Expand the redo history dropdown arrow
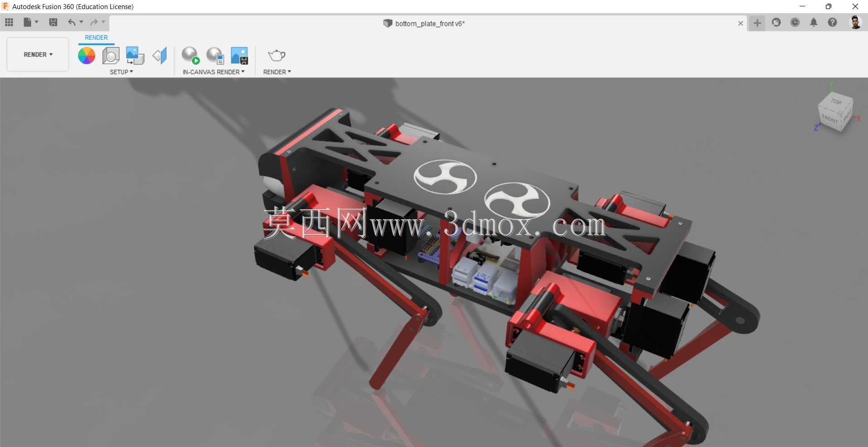The width and height of the screenshot is (868, 447). click(103, 22)
